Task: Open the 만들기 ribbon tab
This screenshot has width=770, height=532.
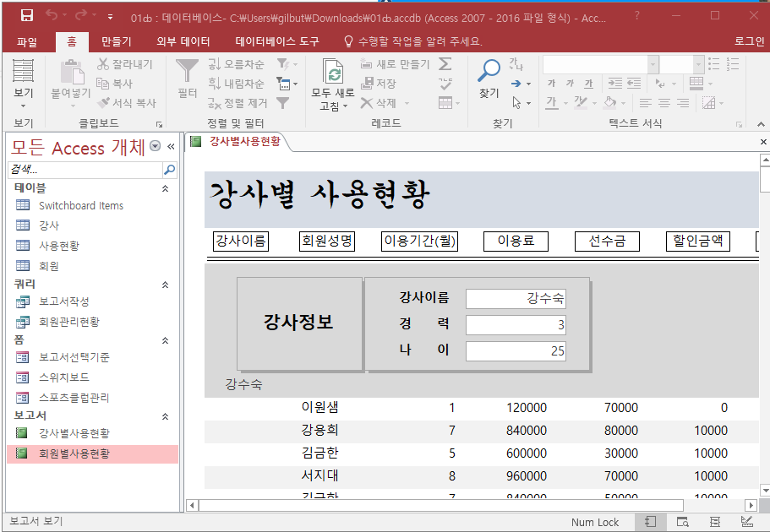Action: pyautogui.click(x=117, y=41)
